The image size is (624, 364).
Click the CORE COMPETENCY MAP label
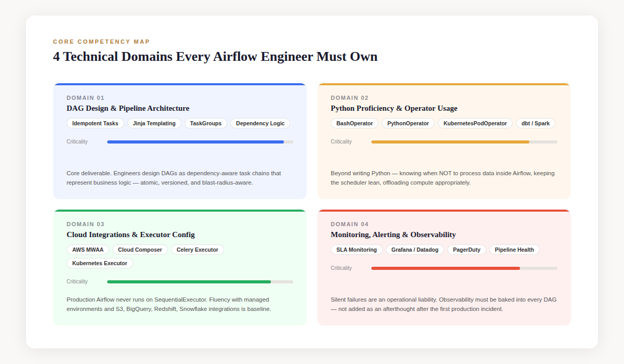(x=101, y=42)
